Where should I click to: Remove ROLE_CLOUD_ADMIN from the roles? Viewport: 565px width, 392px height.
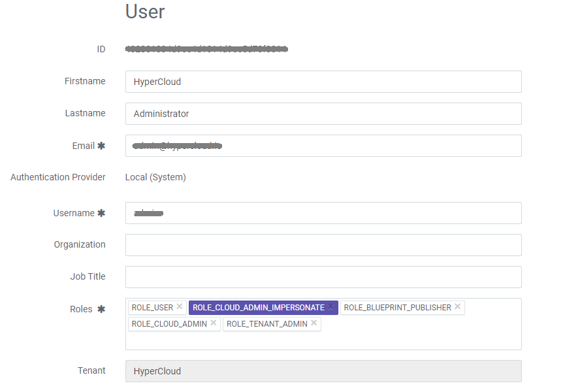click(214, 323)
